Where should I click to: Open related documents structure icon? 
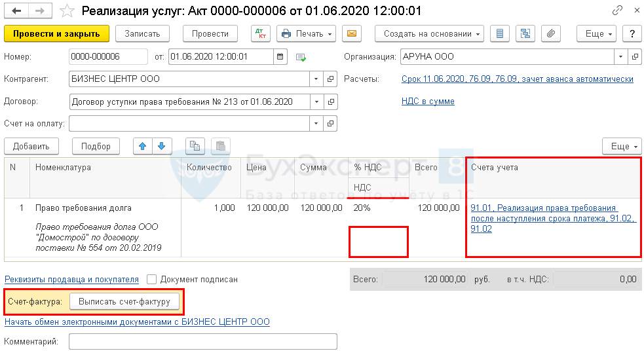click(x=525, y=33)
